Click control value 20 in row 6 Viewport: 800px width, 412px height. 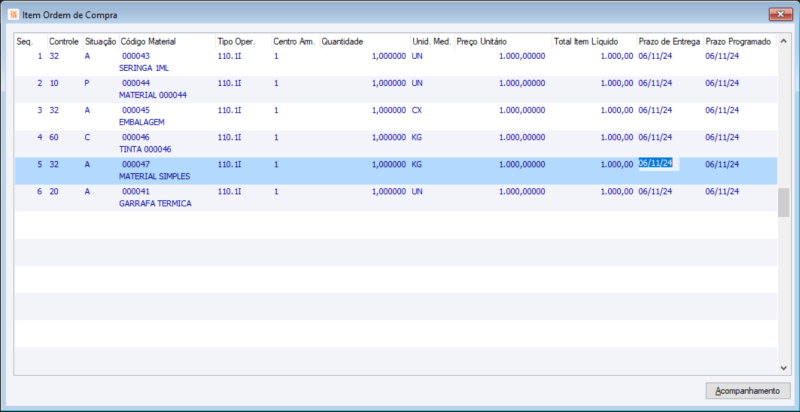[54, 191]
